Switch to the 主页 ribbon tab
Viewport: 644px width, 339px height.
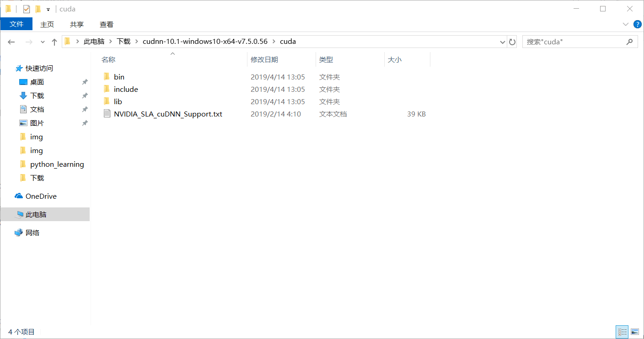(x=47, y=24)
